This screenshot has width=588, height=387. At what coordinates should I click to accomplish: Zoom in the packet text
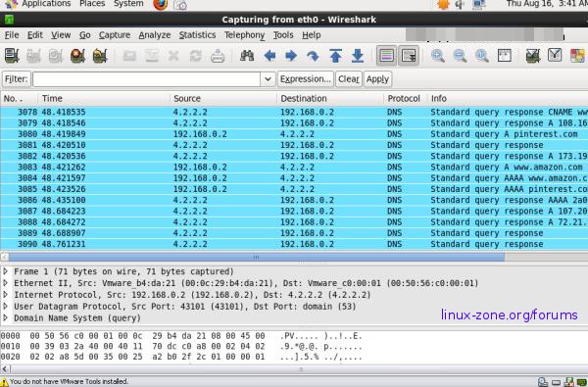438,56
